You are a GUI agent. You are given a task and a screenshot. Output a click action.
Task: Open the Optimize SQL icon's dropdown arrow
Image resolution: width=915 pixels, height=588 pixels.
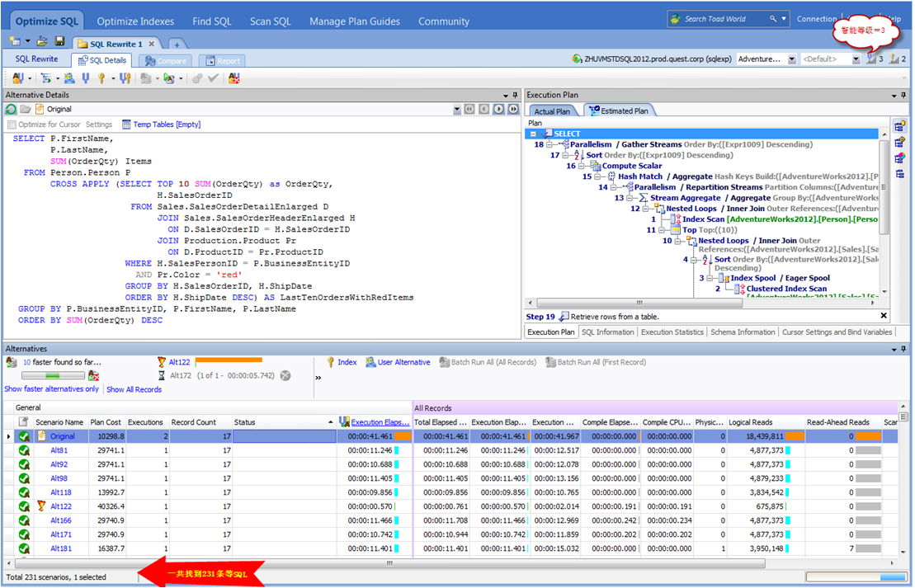[29, 78]
